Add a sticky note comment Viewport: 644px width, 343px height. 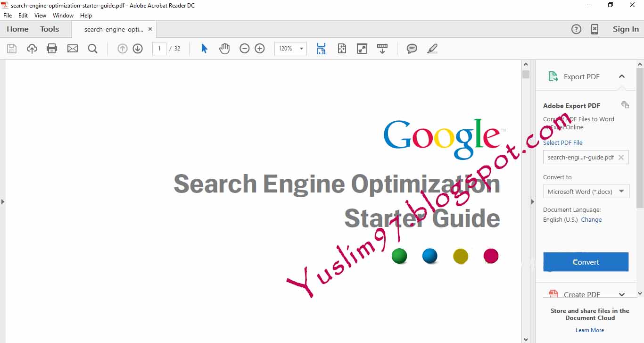pyautogui.click(x=412, y=49)
